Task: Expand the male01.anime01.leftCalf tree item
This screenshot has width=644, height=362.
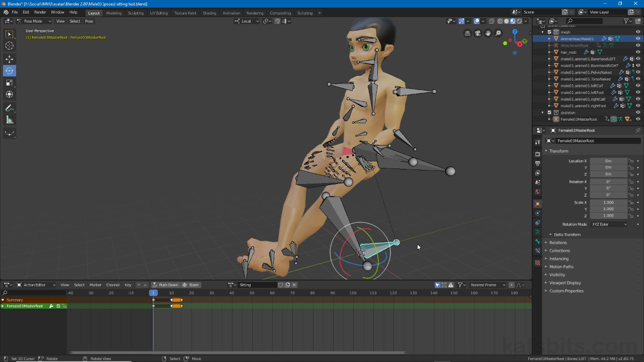Action: (x=549, y=85)
